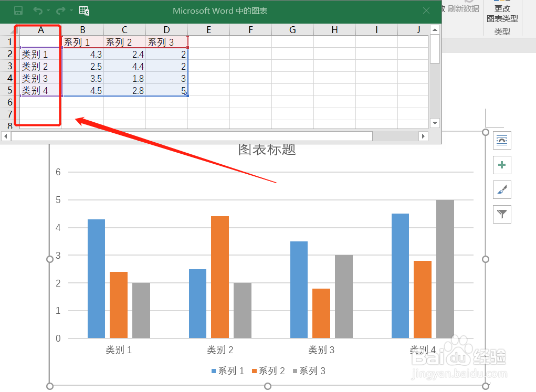
Task: Click 刷新数据 ribbon button
Action: tap(463, 8)
